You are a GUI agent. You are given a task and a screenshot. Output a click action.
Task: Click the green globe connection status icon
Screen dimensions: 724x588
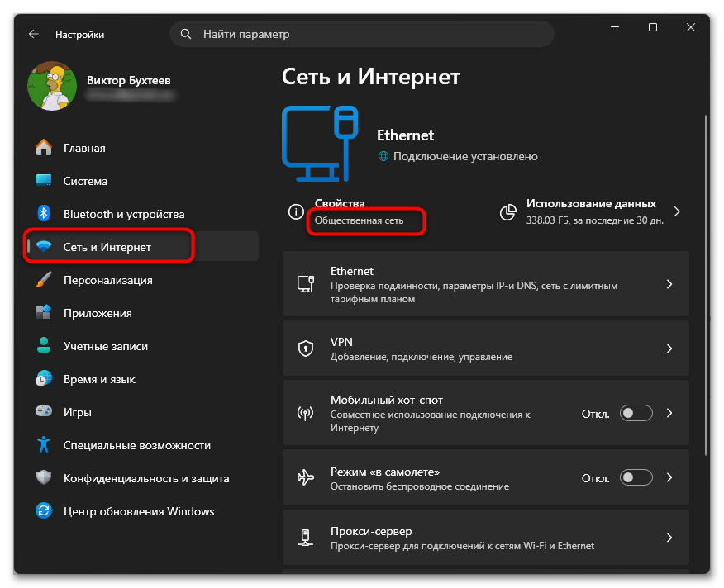(383, 156)
